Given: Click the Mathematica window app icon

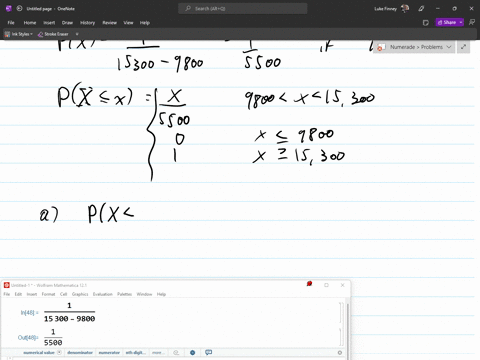Looking at the screenshot, I should pos(7,285).
